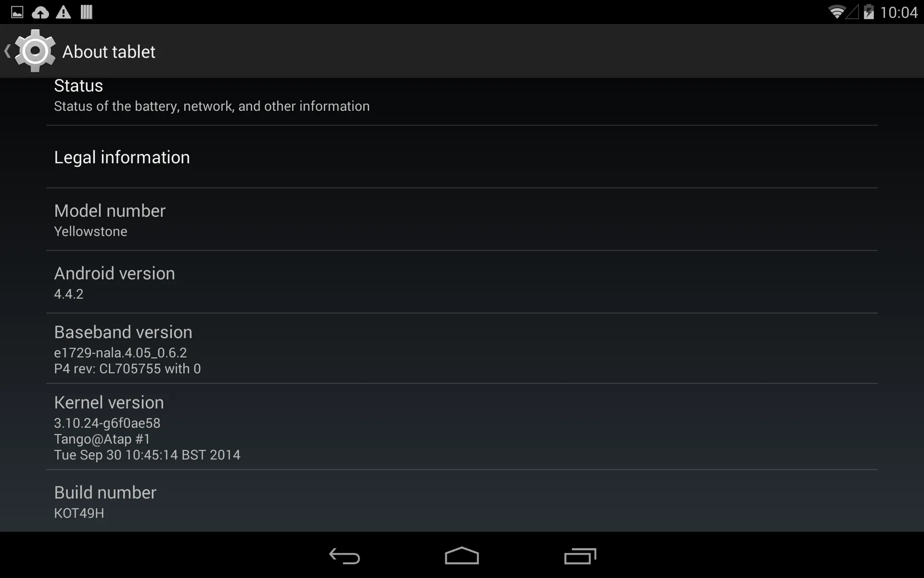This screenshot has width=924, height=578.
Task: Tap the Wi-Fi signal status icon
Action: pyautogui.click(x=837, y=12)
